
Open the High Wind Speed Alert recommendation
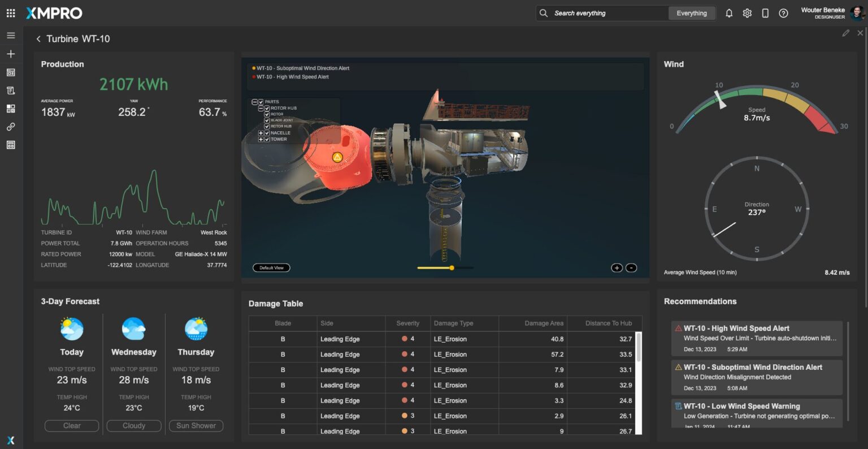(756, 338)
